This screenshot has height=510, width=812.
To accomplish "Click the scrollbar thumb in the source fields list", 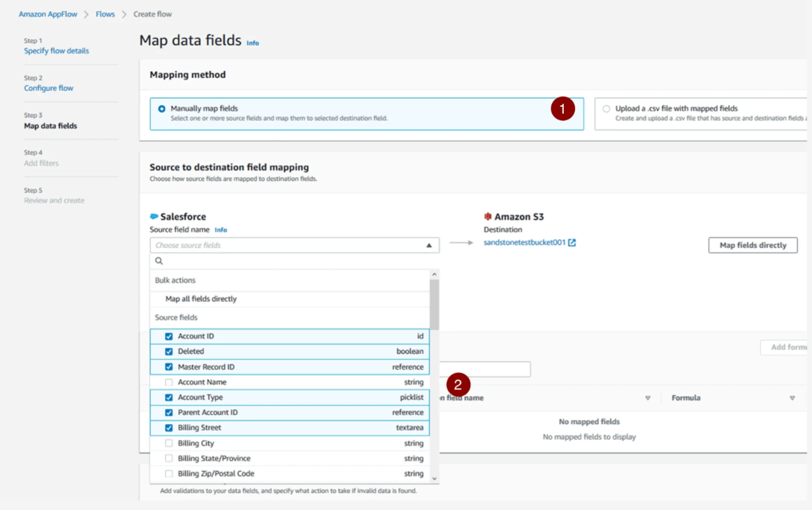I will coord(434,304).
